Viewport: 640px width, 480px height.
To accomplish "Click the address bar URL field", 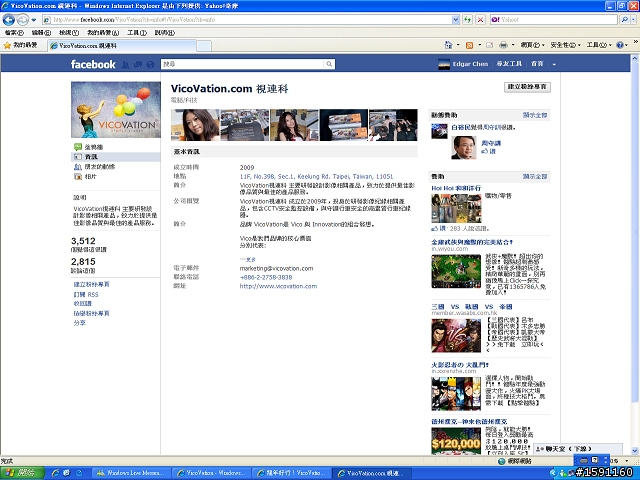I will point(247,20).
